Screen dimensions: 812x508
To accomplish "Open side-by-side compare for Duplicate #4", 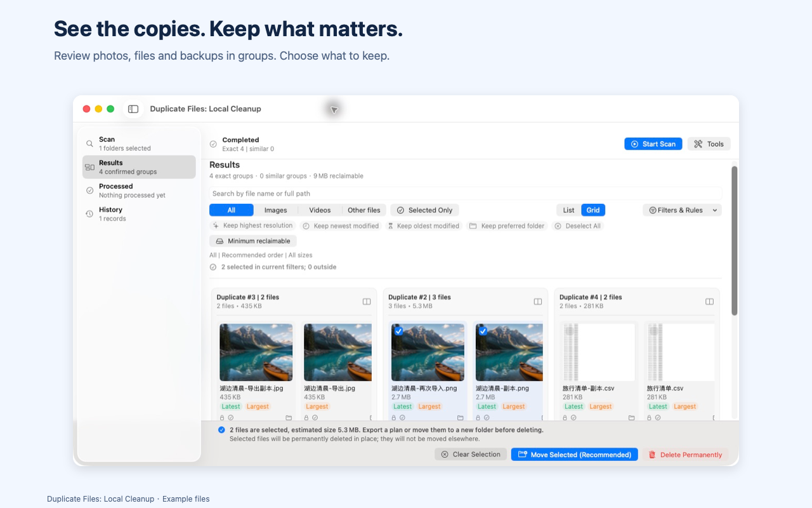I will point(710,302).
